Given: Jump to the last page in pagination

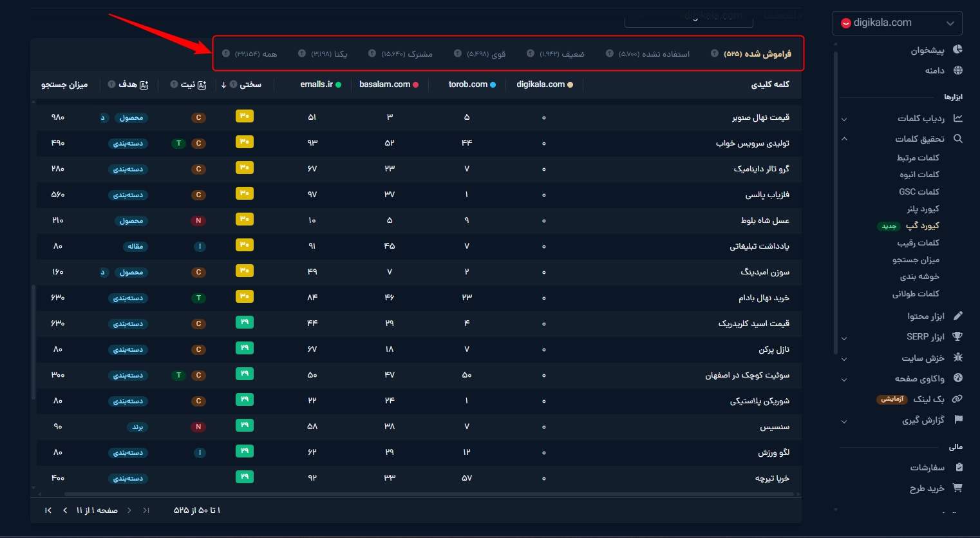Looking at the screenshot, I should click(48, 510).
